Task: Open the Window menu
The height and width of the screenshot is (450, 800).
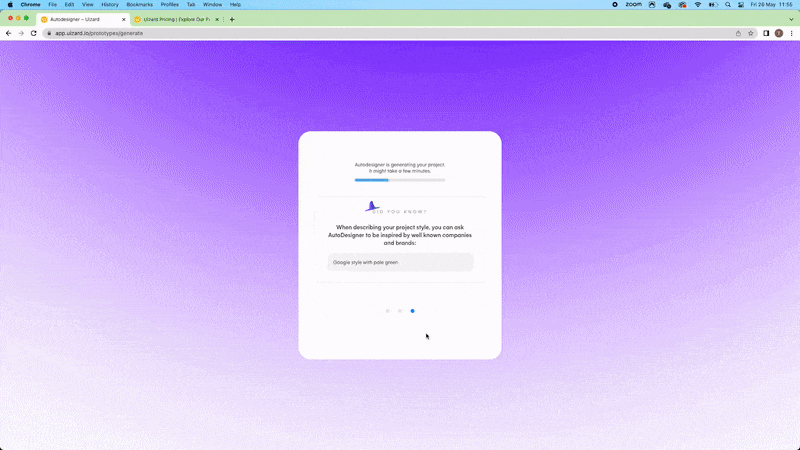Action: point(212,5)
